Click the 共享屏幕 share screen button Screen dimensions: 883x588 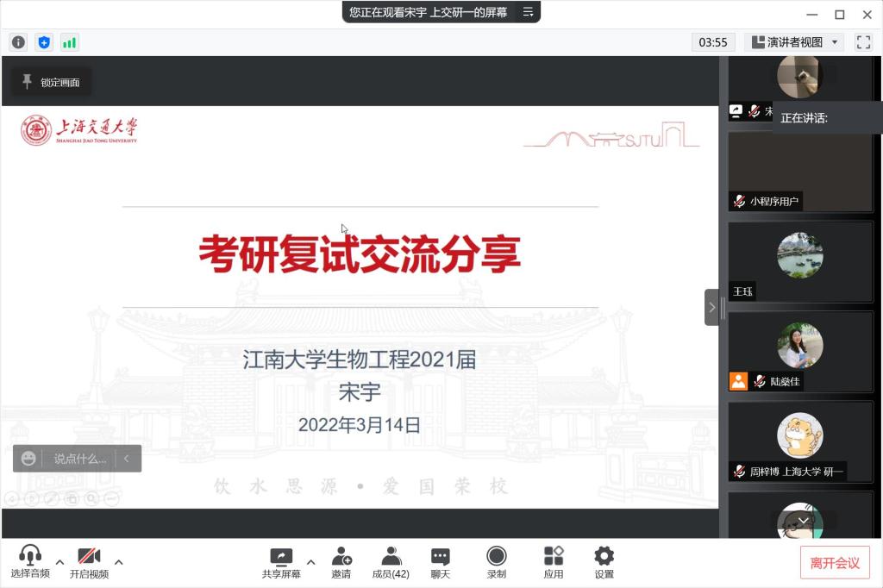coord(281,562)
